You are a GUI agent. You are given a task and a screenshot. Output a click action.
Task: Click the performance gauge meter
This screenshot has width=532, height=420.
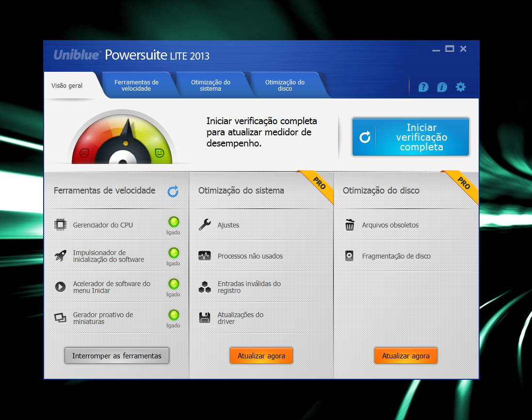[122, 137]
